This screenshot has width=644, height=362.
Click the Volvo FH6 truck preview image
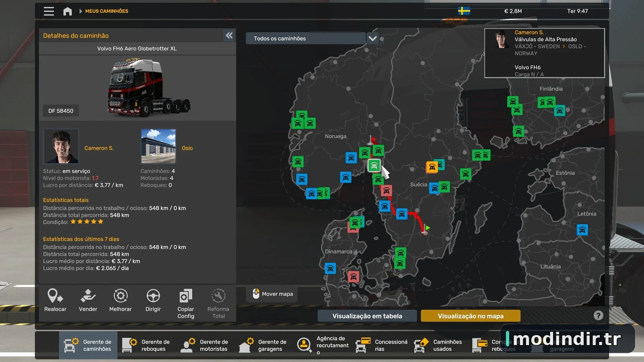pos(148,88)
